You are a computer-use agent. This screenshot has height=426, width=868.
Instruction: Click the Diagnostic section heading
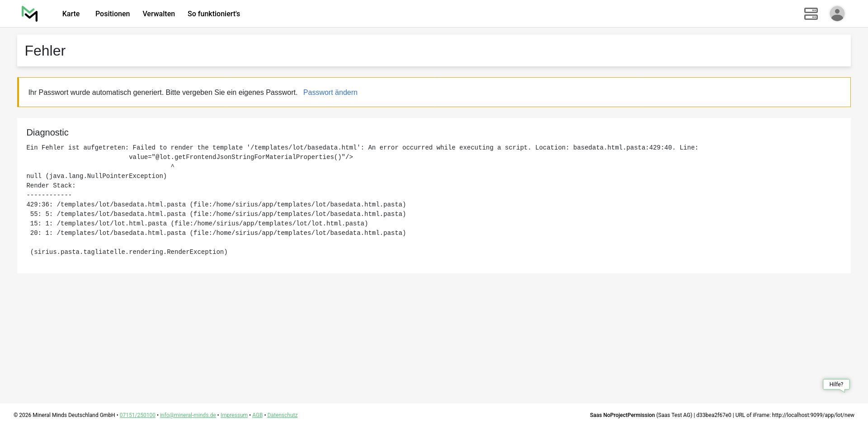click(x=47, y=133)
